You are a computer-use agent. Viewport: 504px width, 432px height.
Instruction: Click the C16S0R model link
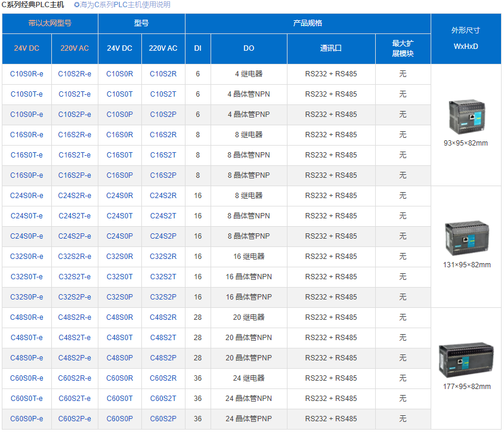coord(120,135)
